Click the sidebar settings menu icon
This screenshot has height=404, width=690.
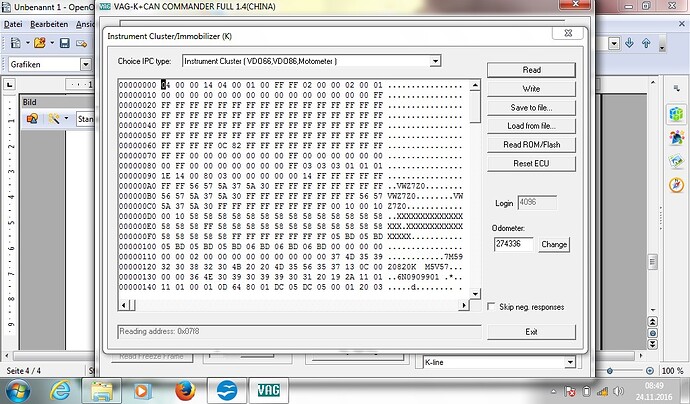676,89
